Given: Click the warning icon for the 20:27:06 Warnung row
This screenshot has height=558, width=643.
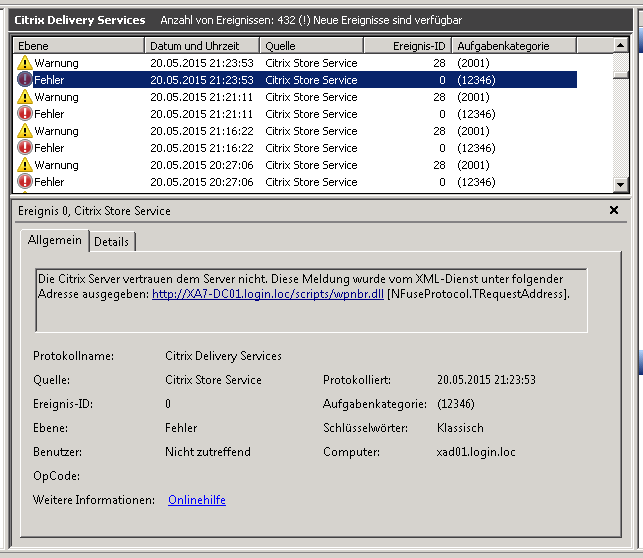Looking at the screenshot, I should click(25, 165).
